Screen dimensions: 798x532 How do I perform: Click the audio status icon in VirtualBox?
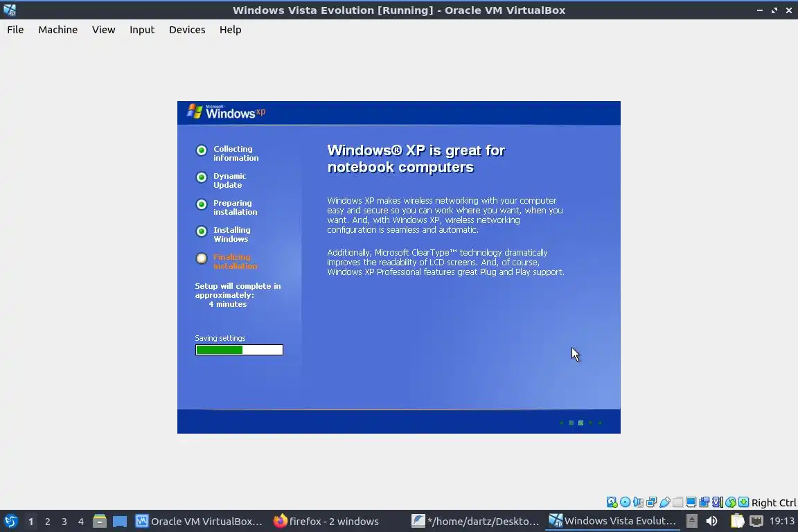tap(638, 502)
